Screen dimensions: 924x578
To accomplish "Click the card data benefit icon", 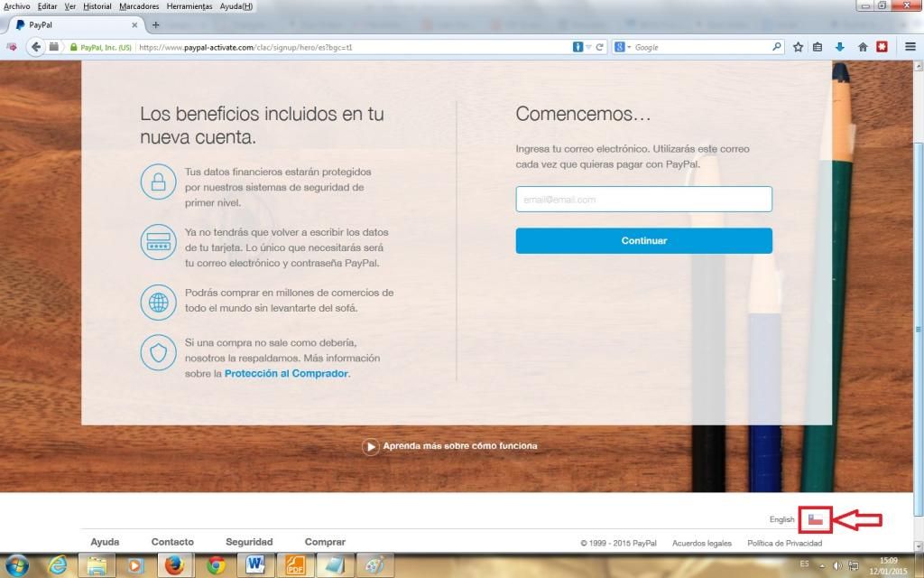I will point(158,242).
